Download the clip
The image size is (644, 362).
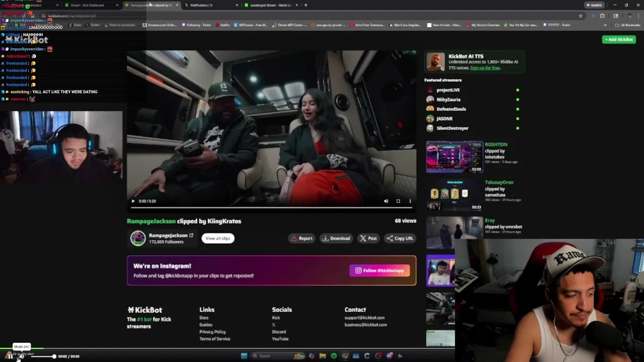pos(336,238)
